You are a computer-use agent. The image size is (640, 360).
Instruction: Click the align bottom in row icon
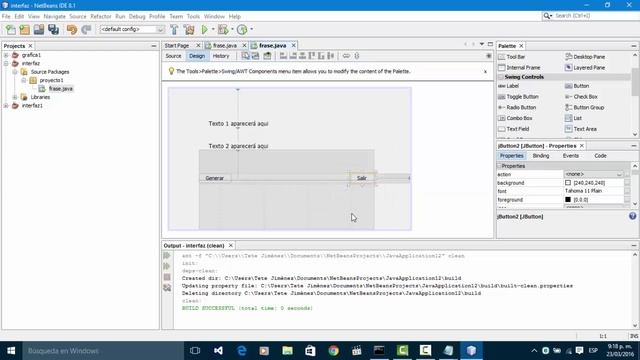[x=321, y=56]
